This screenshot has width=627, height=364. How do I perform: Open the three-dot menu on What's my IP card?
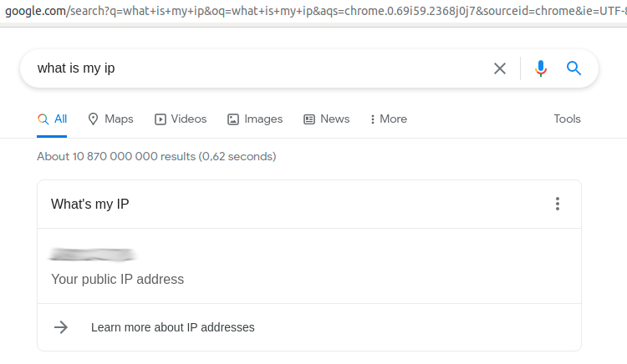click(558, 204)
